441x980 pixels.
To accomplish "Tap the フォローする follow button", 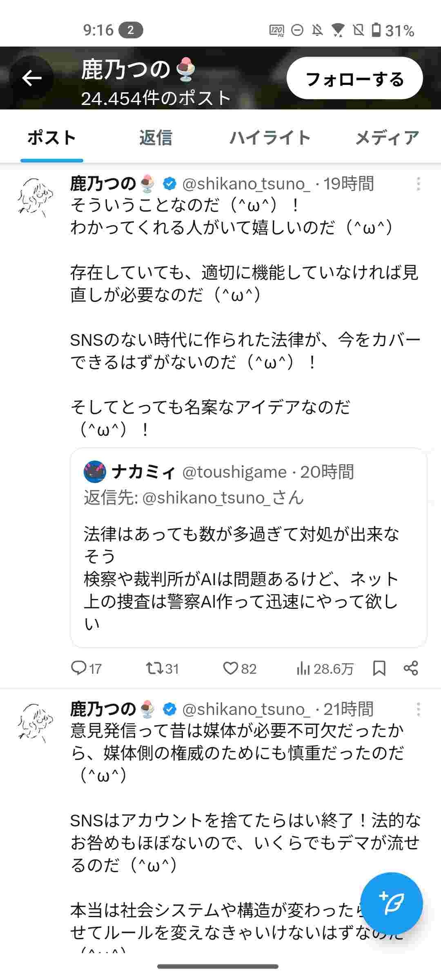I will [354, 78].
